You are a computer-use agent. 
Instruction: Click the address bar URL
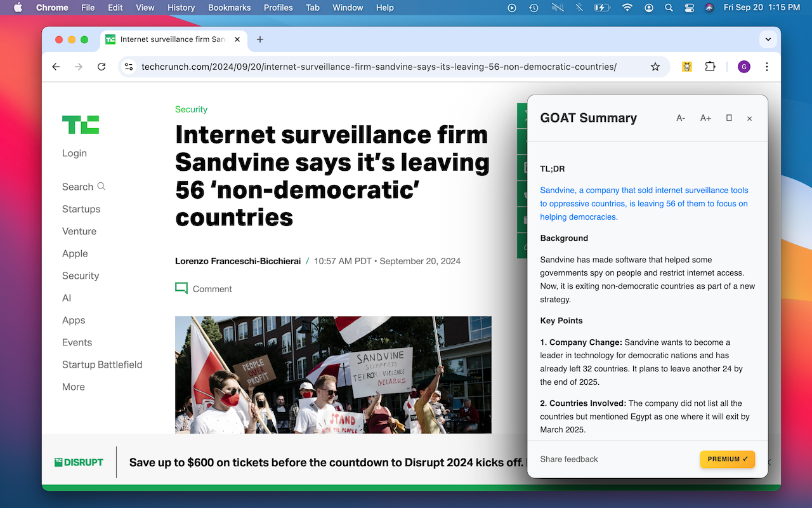click(379, 67)
